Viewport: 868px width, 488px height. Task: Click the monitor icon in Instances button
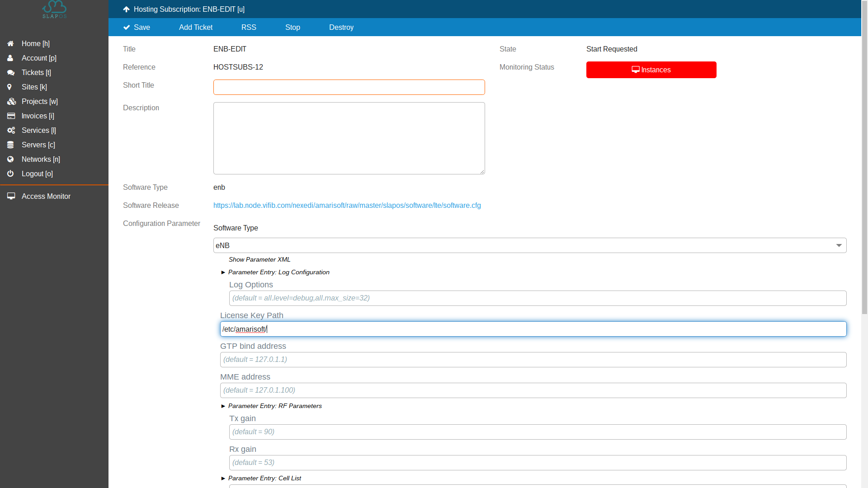tap(636, 70)
